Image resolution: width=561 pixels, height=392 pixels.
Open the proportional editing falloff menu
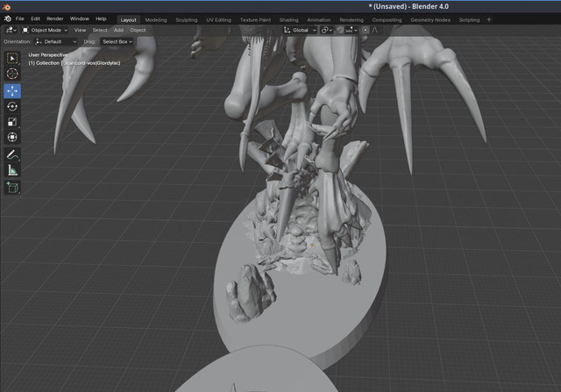[375, 30]
